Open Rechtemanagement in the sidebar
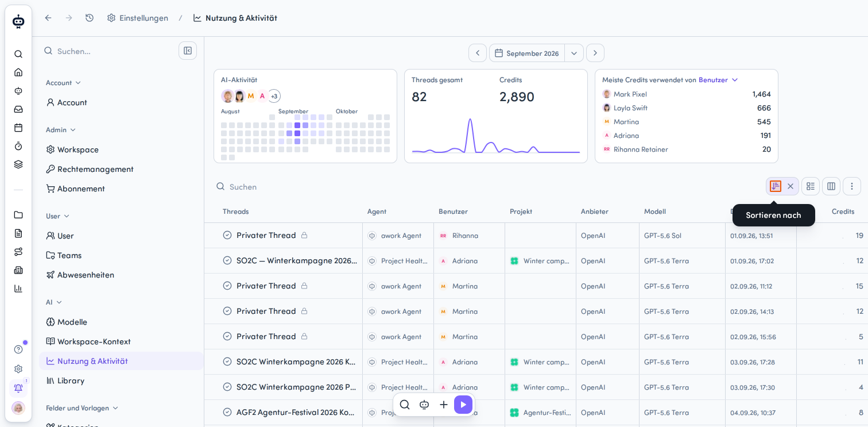The width and height of the screenshot is (868, 427). point(121,169)
